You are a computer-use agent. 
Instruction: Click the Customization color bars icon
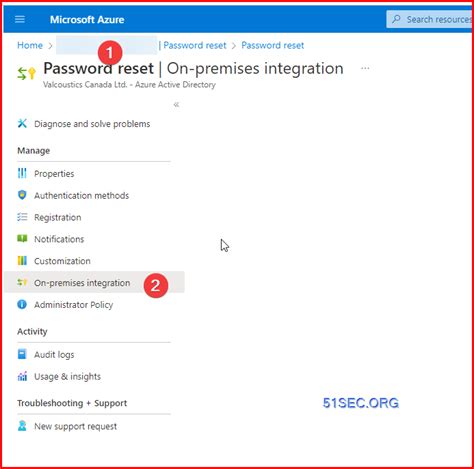[22, 260]
